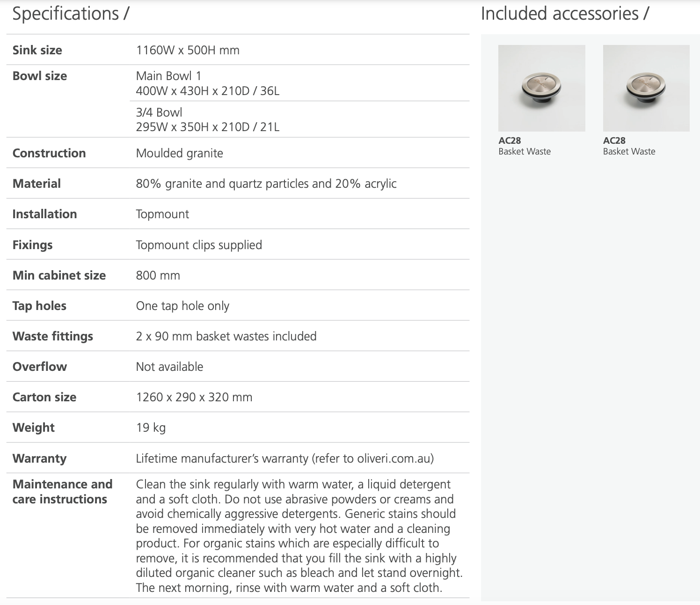Click the One tap hole only text
Screen dimensions: 700x605
pos(182,306)
